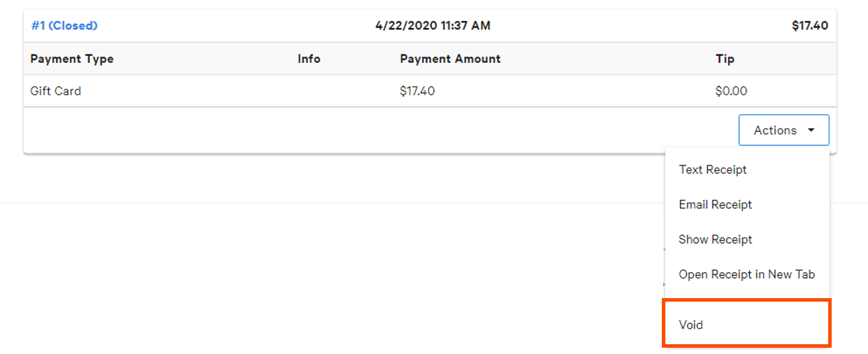The image size is (868, 354).
Task: Select Text Receipt from the menu
Action: click(712, 170)
